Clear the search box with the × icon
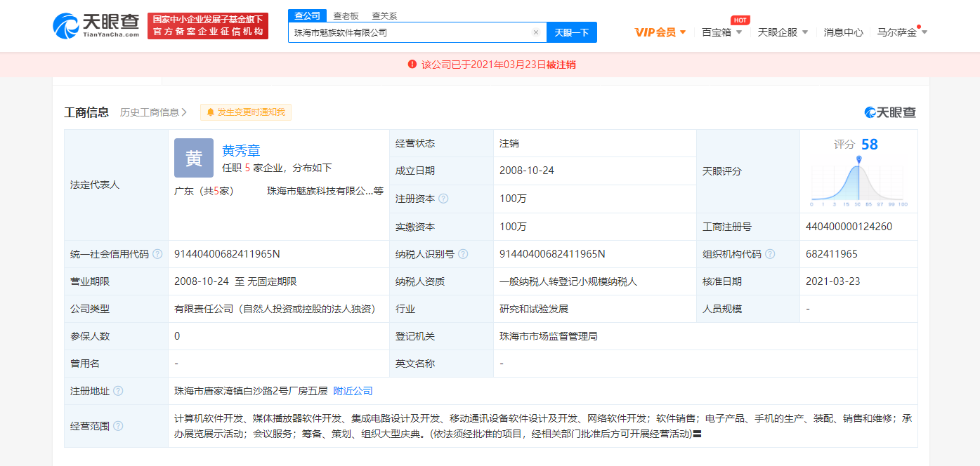Viewport: 980px width, 466px height. pyautogui.click(x=536, y=32)
